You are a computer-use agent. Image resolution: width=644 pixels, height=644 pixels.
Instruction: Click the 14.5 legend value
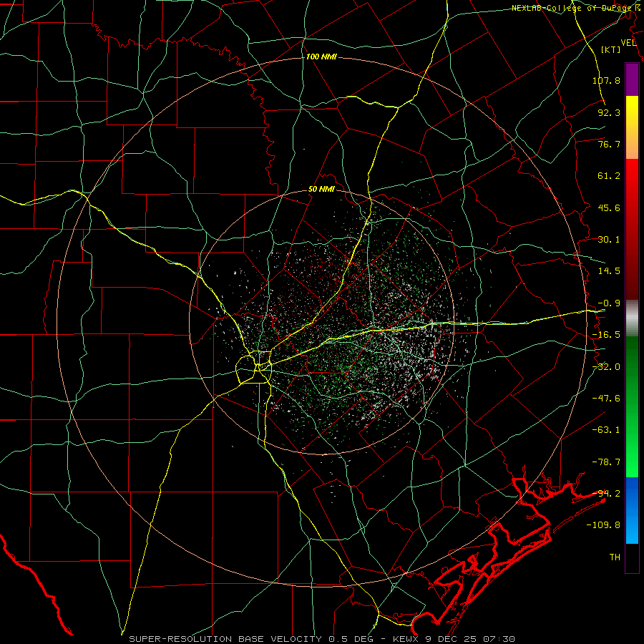[609, 271]
